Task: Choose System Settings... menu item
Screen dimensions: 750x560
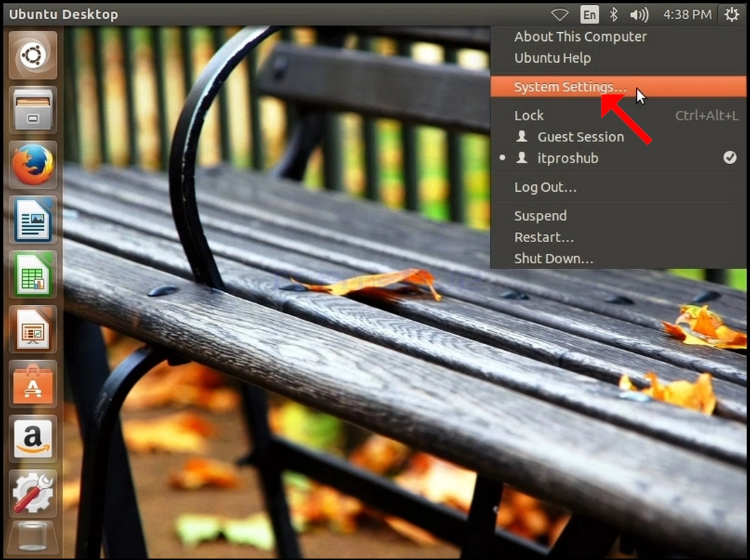Action: [618, 87]
